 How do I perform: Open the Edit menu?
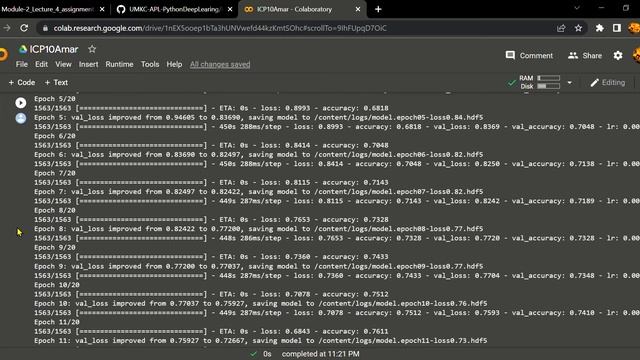[41, 64]
